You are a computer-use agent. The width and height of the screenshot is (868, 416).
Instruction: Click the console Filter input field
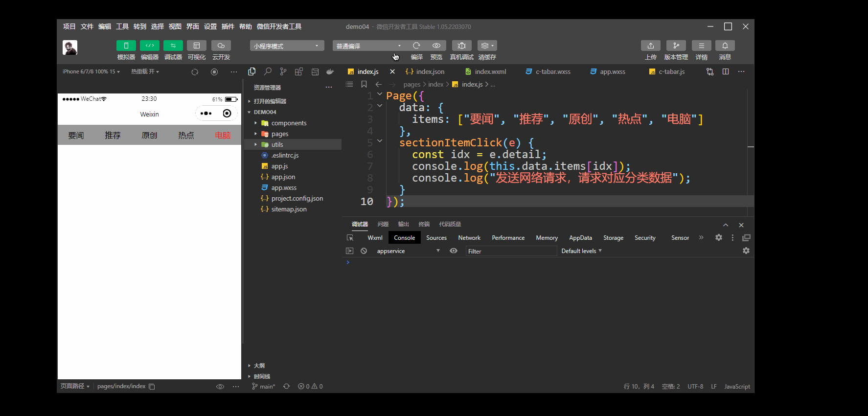coord(510,251)
